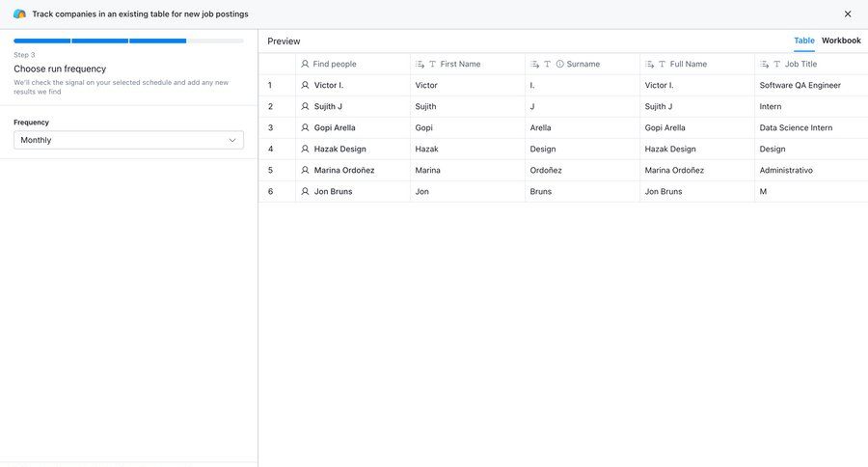Open the Frequency dropdown set to Monthly

click(x=128, y=140)
